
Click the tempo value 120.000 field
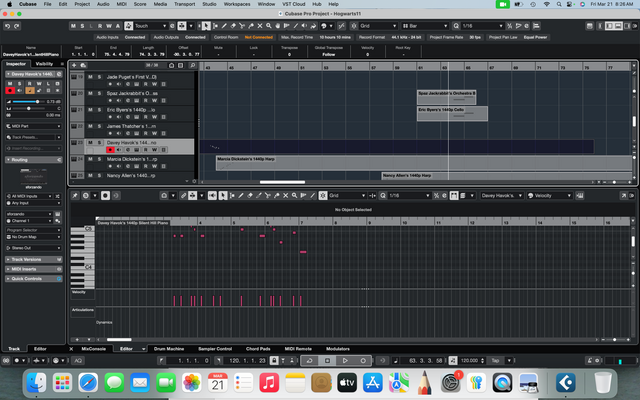(469, 361)
